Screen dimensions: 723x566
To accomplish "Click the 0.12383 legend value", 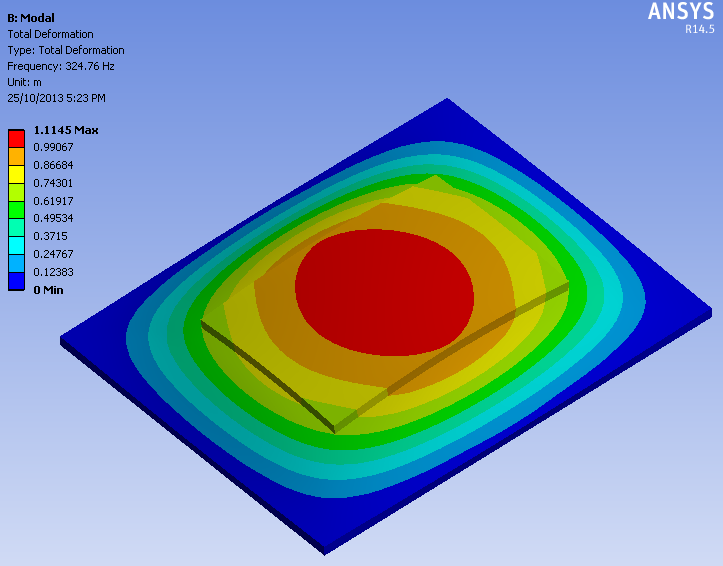I will [x=54, y=272].
